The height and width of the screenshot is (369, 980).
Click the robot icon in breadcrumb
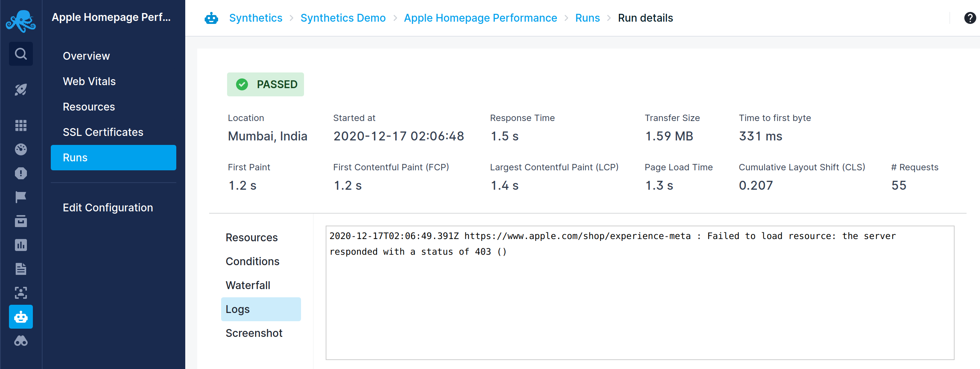(x=211, y=18)
